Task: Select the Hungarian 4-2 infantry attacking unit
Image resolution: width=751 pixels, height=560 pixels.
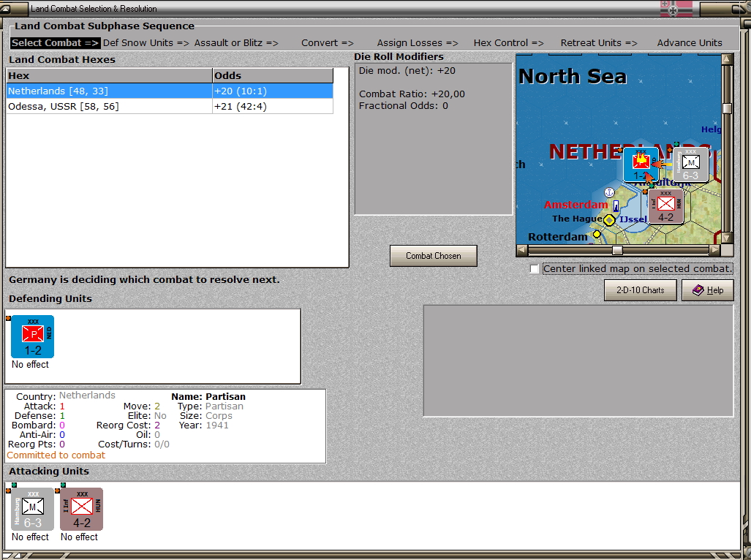Action: tap(81, 510)
